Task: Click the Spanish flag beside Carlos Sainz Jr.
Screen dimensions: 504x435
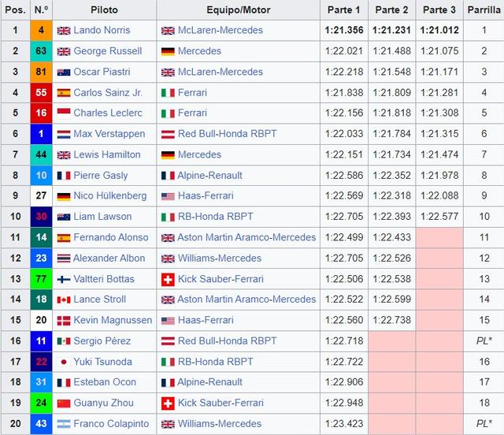Action: [x=64, y=93]
